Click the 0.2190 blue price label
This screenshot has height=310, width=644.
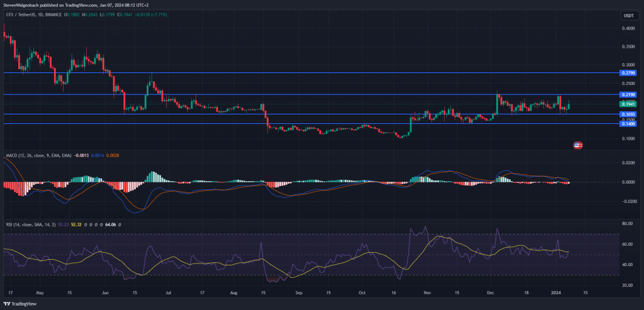[x=627, y=95]
